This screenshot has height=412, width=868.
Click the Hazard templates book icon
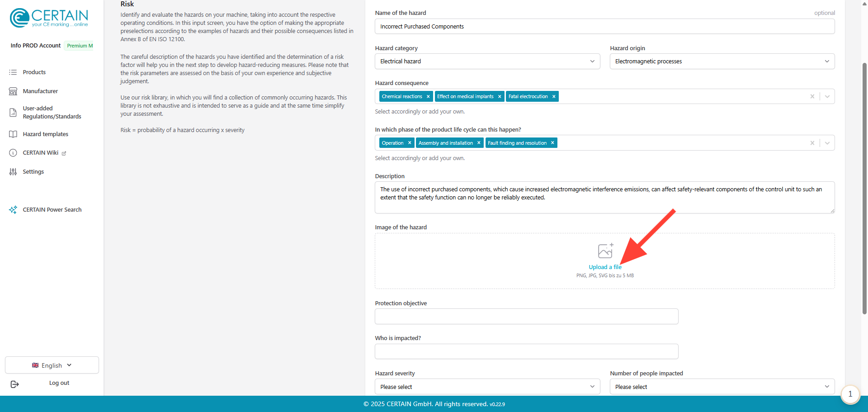pyautogui.click(x=13, y=134)
